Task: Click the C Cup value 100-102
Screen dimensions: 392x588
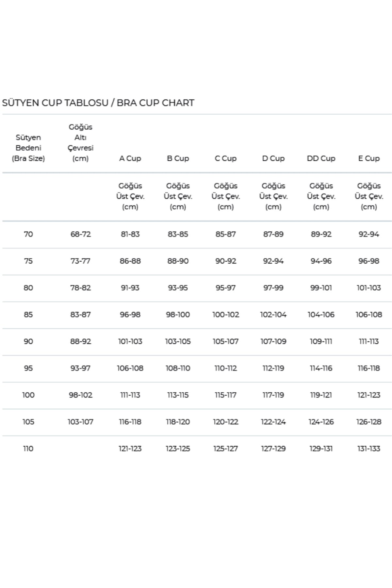Action: point(225,315)
